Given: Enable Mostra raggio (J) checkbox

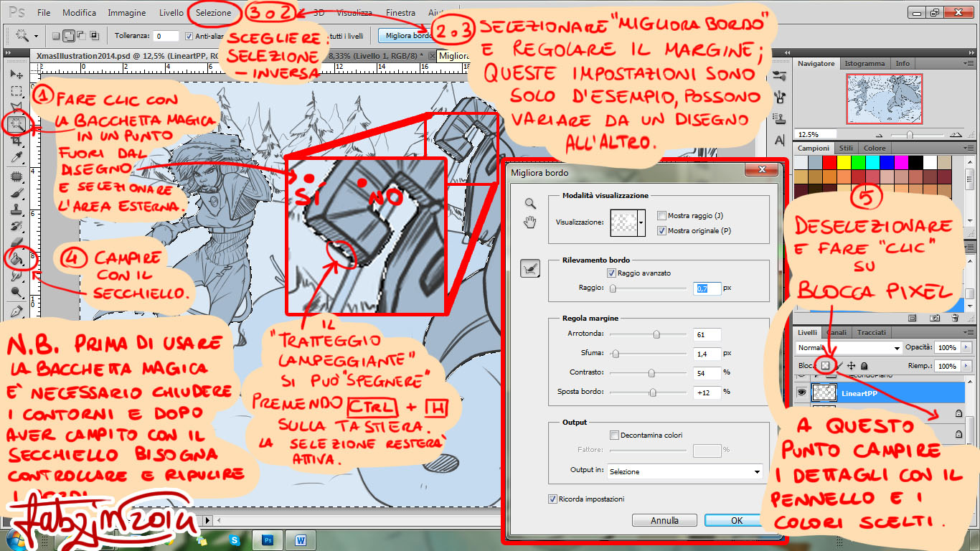Looking at the screenshot, I should coord(661,215).
